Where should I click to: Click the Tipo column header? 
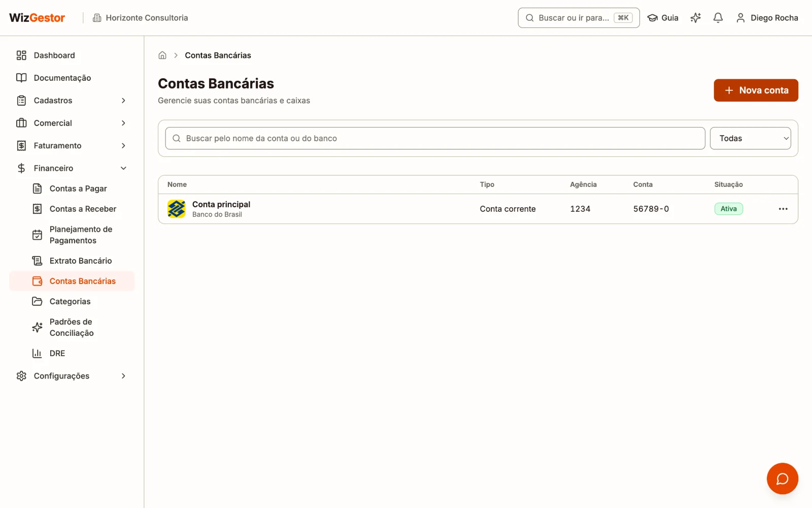click(x=487, y=184)
